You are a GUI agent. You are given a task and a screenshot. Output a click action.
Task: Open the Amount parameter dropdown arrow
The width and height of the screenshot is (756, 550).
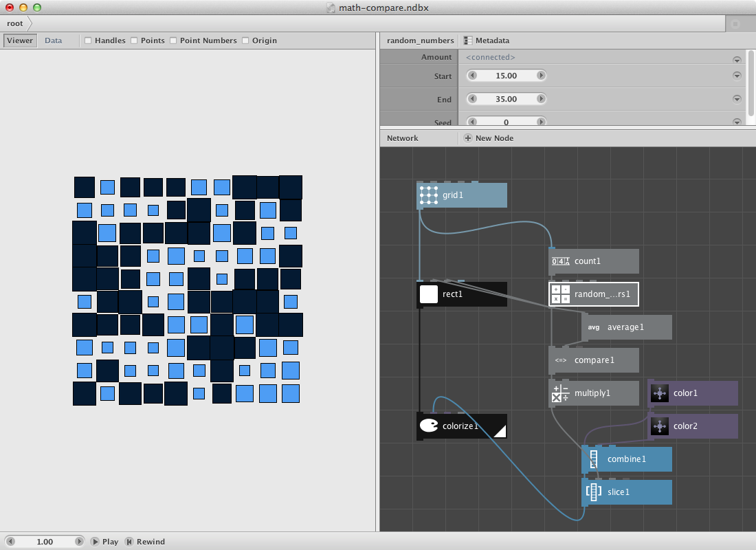[x=737, y=60]
